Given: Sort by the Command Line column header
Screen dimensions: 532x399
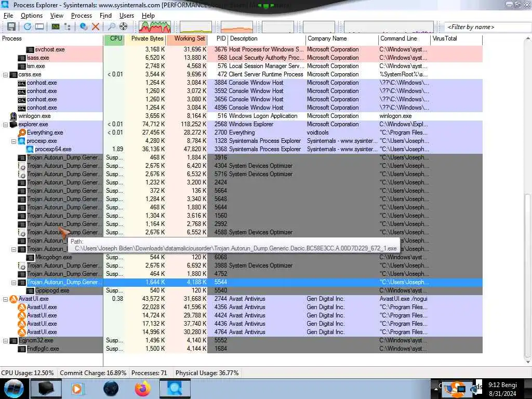Looking at the screenshot, I should pos(404,38).
